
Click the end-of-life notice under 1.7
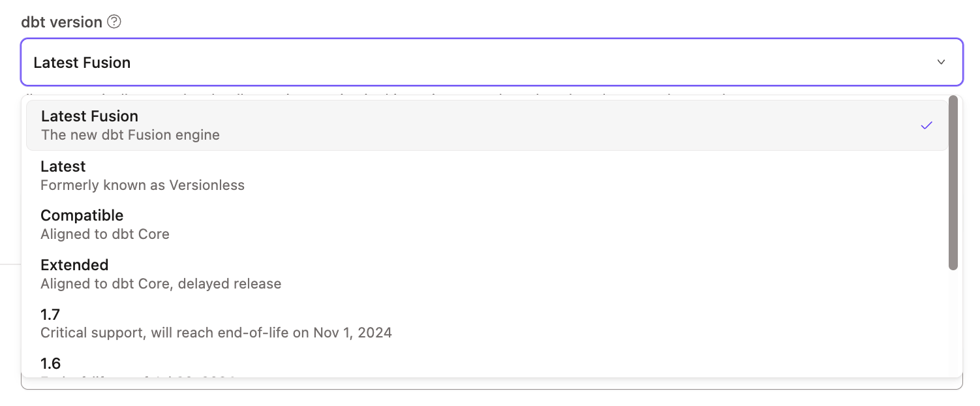tap(217, 333)
